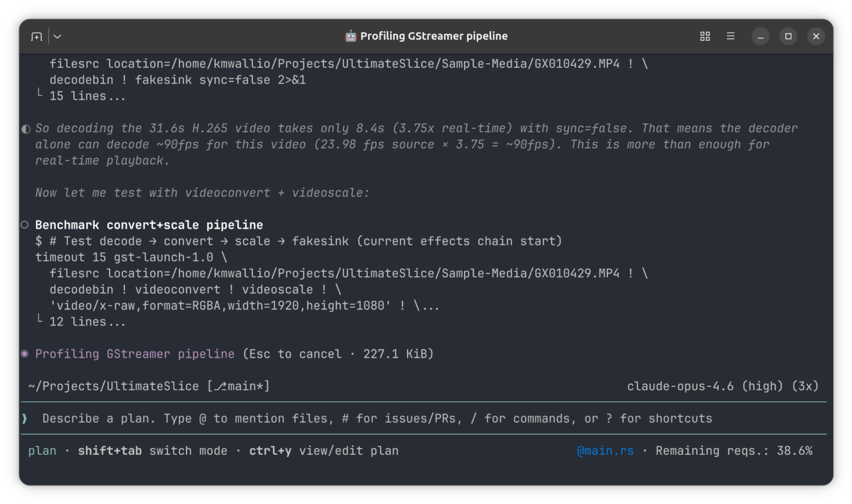Expand the new tab options dropdown arrow
852x504 pixels.
(x=57, y=36)
